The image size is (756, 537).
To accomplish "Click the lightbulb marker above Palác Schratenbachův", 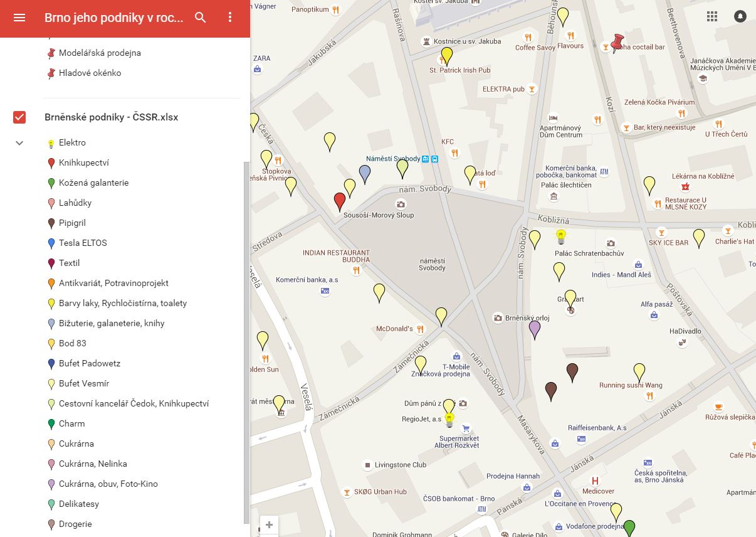I will pos(562,237).
